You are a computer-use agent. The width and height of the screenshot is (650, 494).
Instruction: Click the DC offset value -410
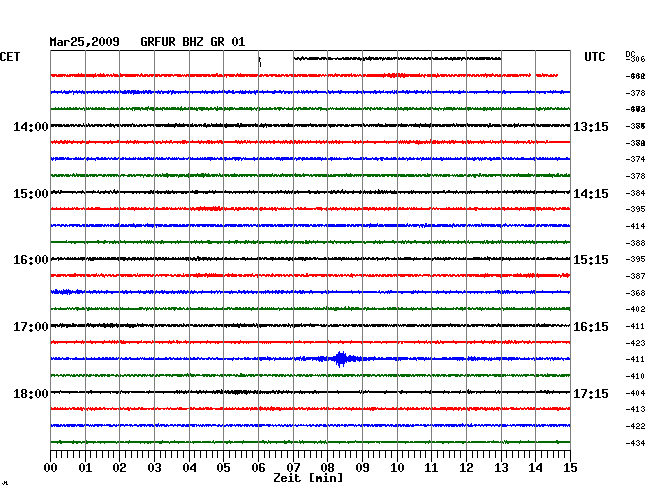(x=635, y=376)
